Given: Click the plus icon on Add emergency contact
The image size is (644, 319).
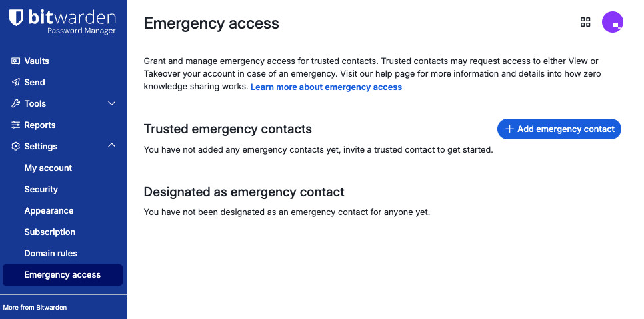Looking at the screenshot, I should click(x=509, y=129).
